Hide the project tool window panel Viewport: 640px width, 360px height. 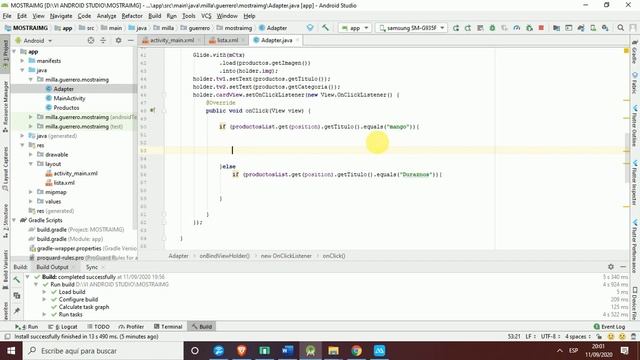point(130,40)
